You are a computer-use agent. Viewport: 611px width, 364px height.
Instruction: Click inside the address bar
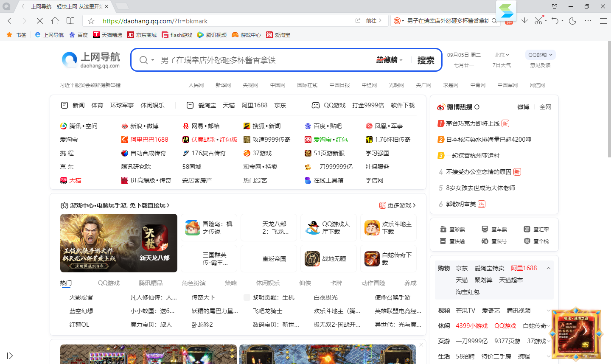pos(212,20)
